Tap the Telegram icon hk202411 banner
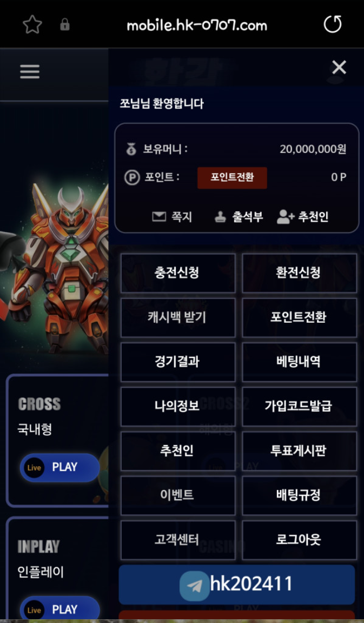Image resolution: width=364 pixels, height=623 pixels. click(x=195, y=586)
